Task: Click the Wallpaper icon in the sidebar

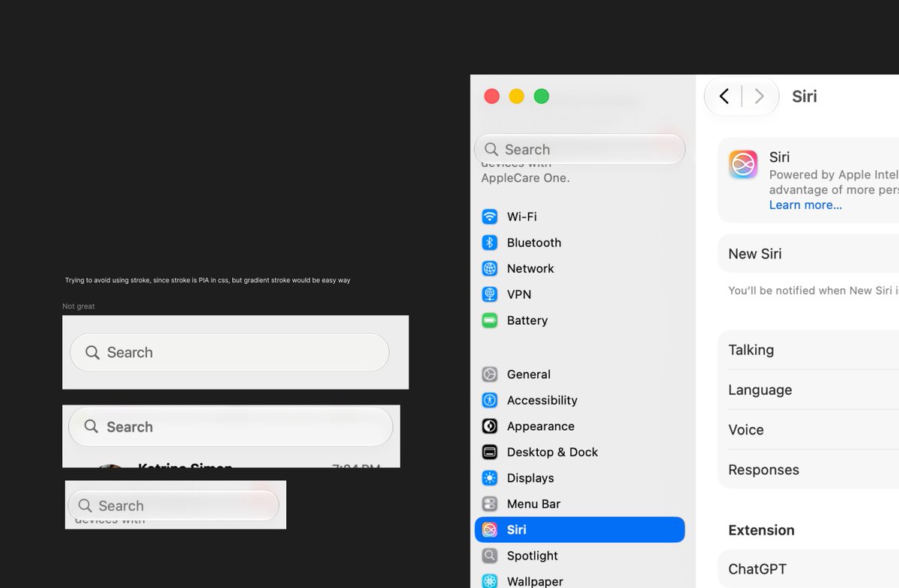Action: [490, 581]
